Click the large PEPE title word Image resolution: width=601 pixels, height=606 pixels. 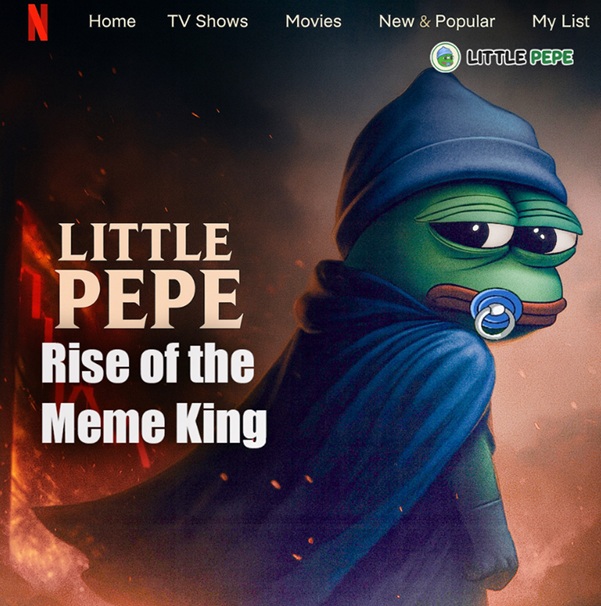pos(148,300)
